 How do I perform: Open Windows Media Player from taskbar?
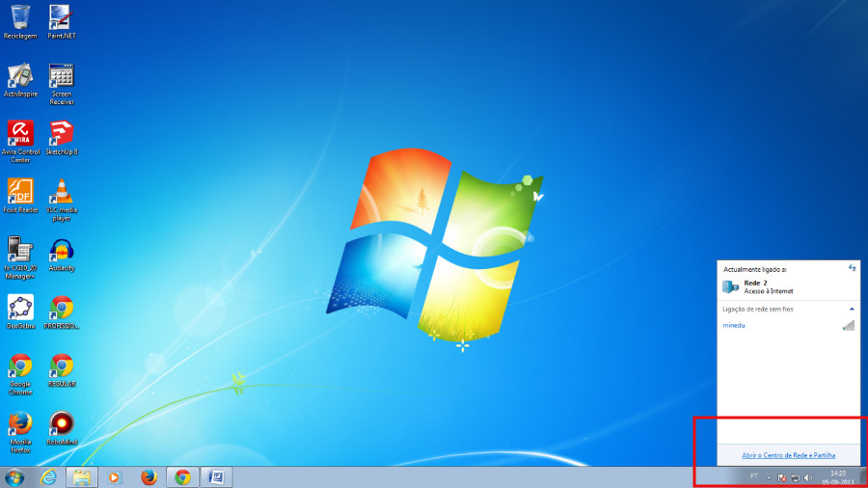[115, 477]
